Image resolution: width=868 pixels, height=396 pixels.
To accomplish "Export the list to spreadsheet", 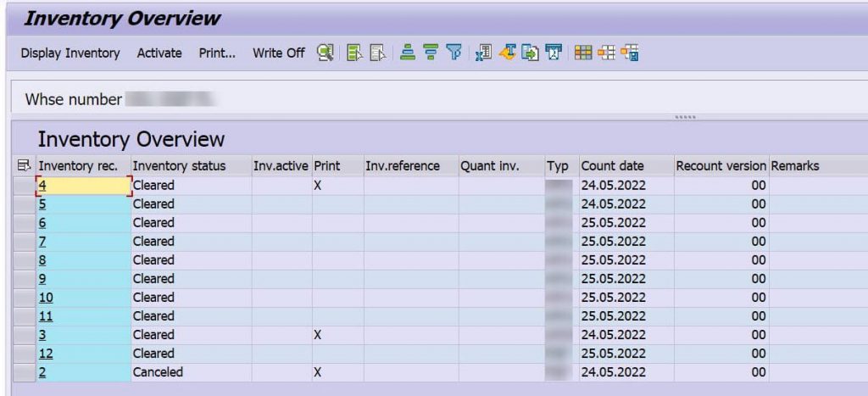I will (x=483, y=53).
